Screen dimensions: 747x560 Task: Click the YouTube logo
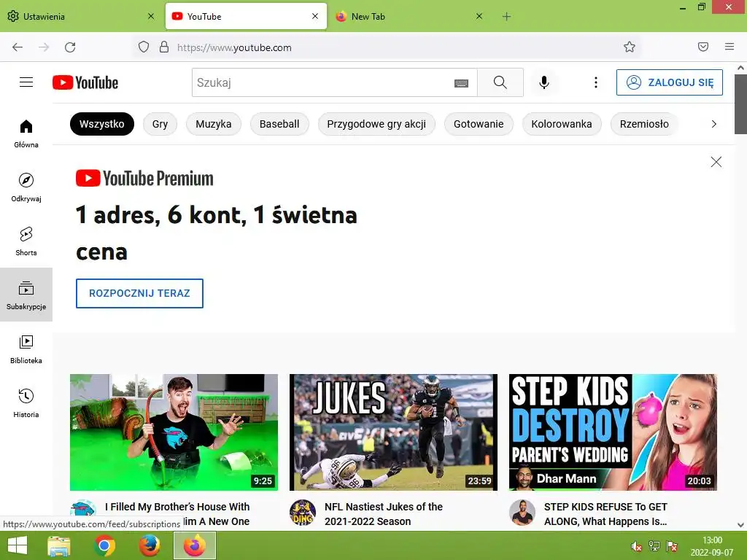(85, 82)
